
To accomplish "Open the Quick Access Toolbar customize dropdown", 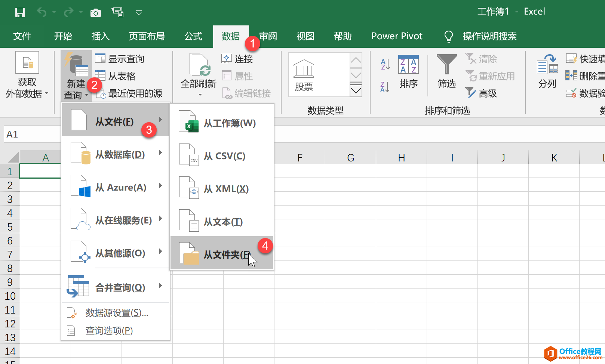I will click(x=139, y=13).
